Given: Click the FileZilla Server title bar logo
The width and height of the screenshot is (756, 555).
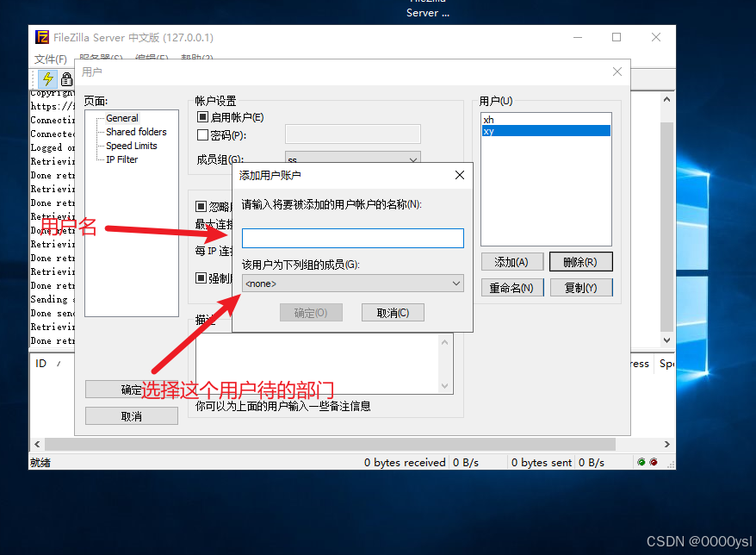Looking at the screenshot, I should (x=42, y=37).
